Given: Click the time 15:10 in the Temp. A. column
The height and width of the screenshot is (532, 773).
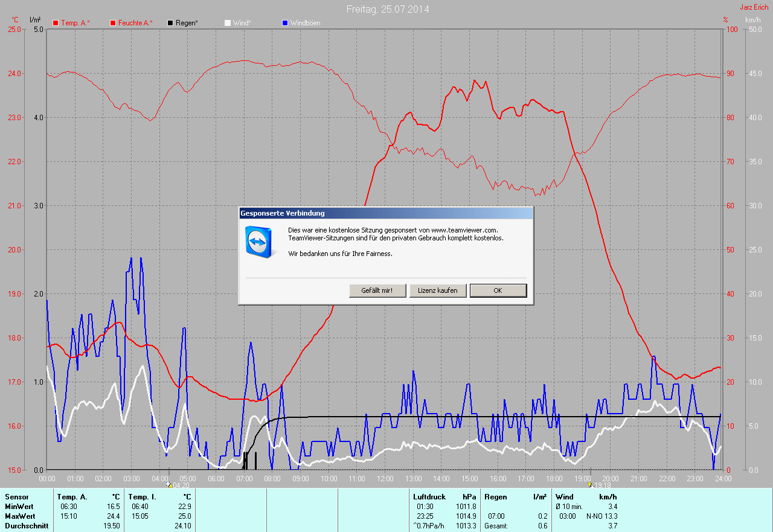Looking at the screenshot, I should click(69, 516).
